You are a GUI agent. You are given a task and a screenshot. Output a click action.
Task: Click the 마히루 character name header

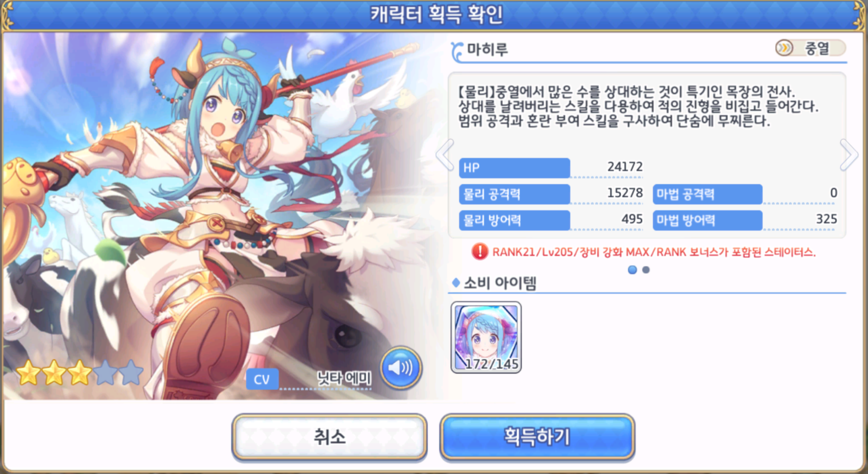click(x=487, y=50)
